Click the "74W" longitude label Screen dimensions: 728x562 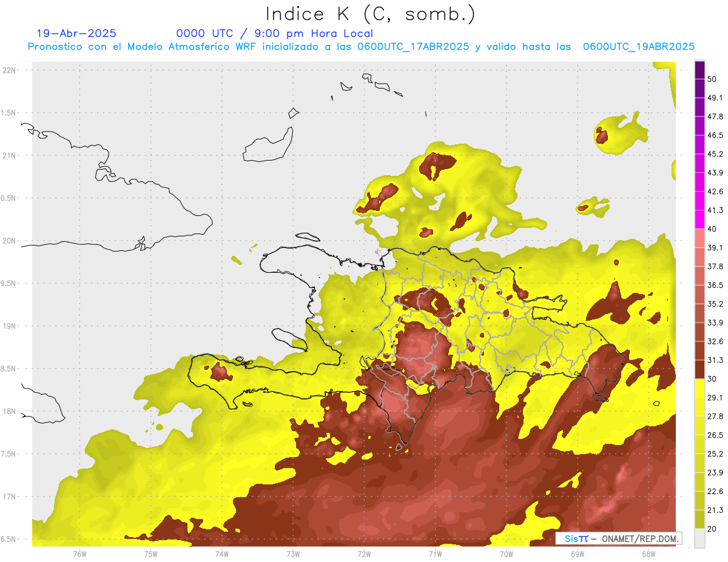pyautogui.click(x=222, y=554)
